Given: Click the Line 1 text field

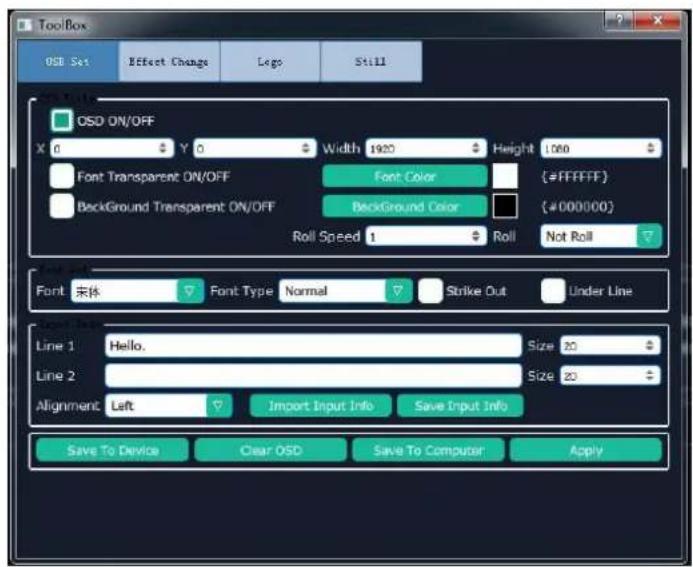Looking at the screenshot, I should point(313,345).
